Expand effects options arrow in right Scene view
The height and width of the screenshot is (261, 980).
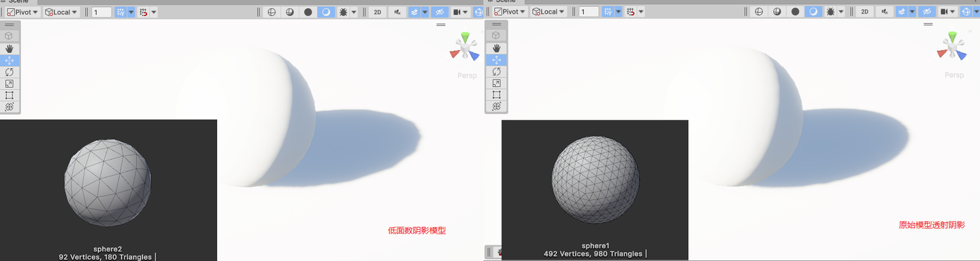coord(912,12)
